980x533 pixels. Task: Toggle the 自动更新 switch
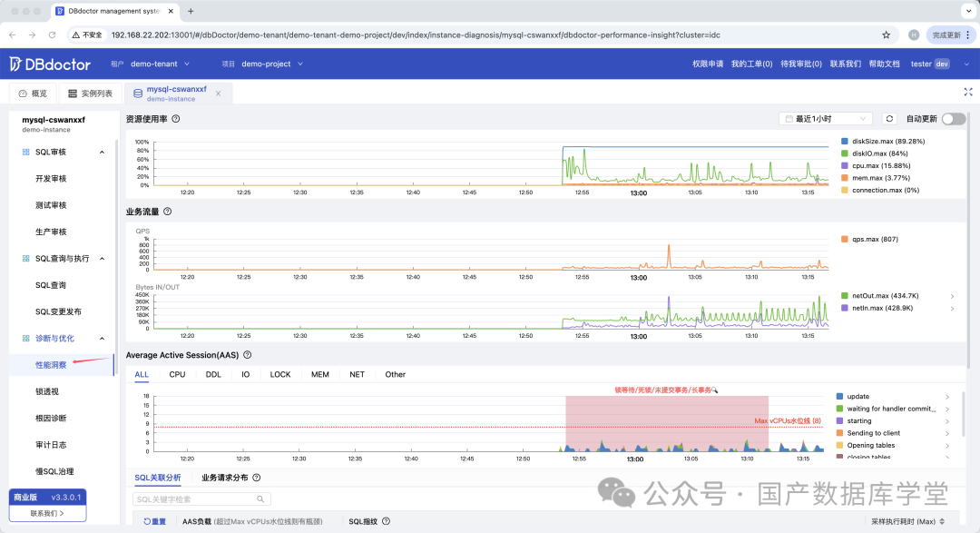tap(954, 119)
